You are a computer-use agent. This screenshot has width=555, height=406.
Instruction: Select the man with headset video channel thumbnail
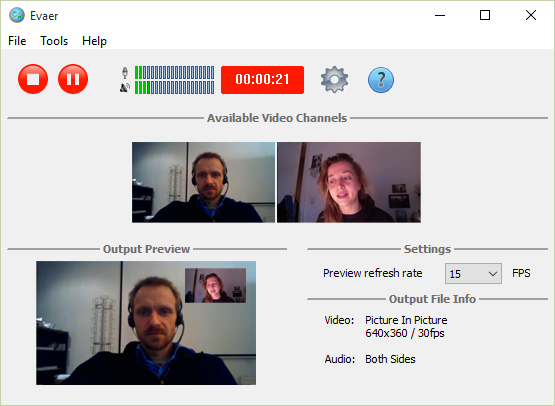(203, 182)
